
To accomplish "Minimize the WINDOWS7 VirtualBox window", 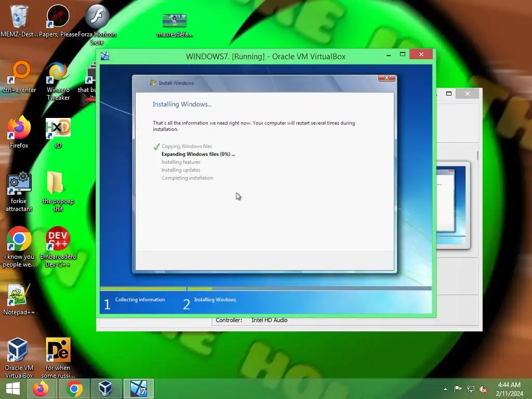I will (x=389, y=55).
